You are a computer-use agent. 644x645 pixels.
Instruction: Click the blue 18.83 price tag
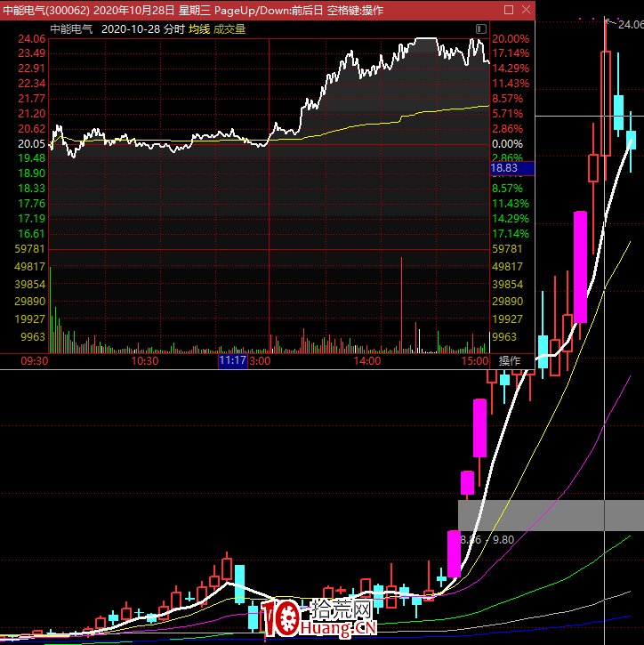pos(512,168)
